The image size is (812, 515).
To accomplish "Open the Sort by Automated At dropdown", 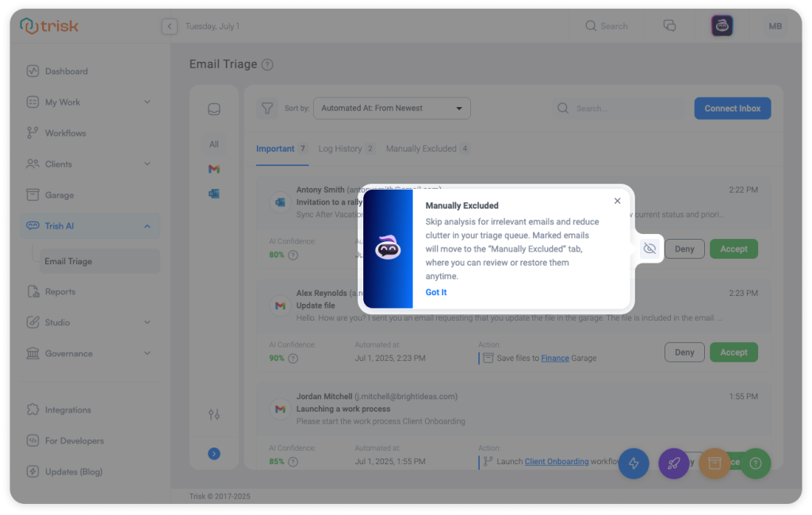I will click(392, 108).
